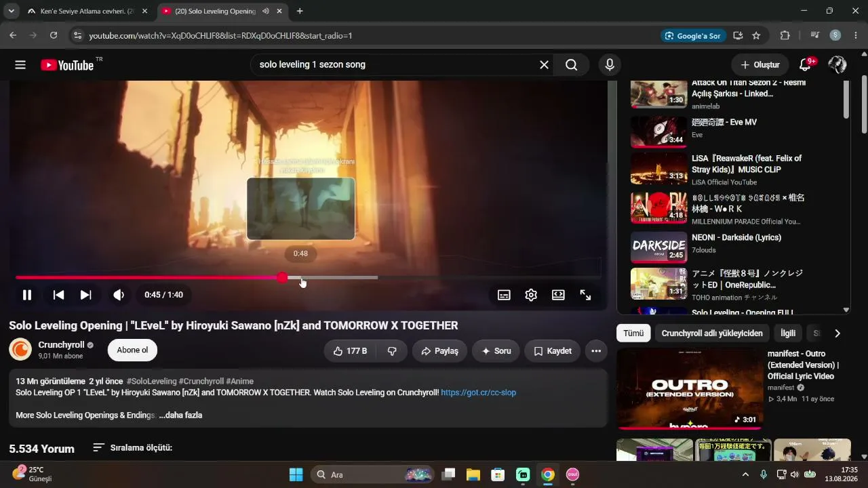Like the video showing 177 B likes
The width and height of the screenshot is (868, 488).
[x=350, y=351]
